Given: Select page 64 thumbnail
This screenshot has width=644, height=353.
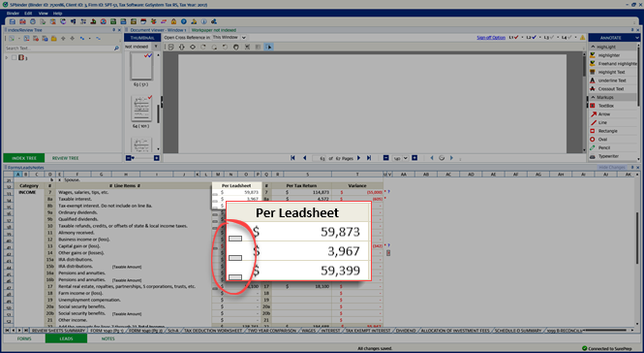Looking at the screenshot, I should [x=141, y=109].
